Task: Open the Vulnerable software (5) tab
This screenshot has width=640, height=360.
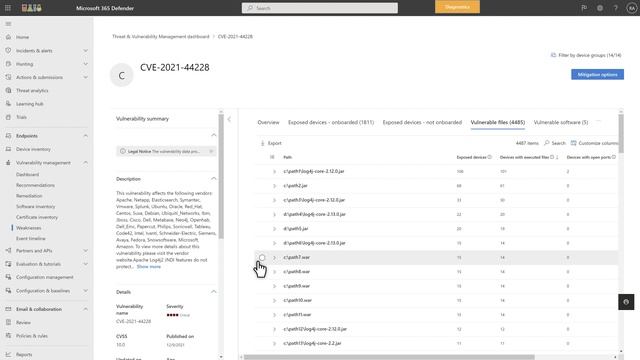Action: click(x=561, y=122)
